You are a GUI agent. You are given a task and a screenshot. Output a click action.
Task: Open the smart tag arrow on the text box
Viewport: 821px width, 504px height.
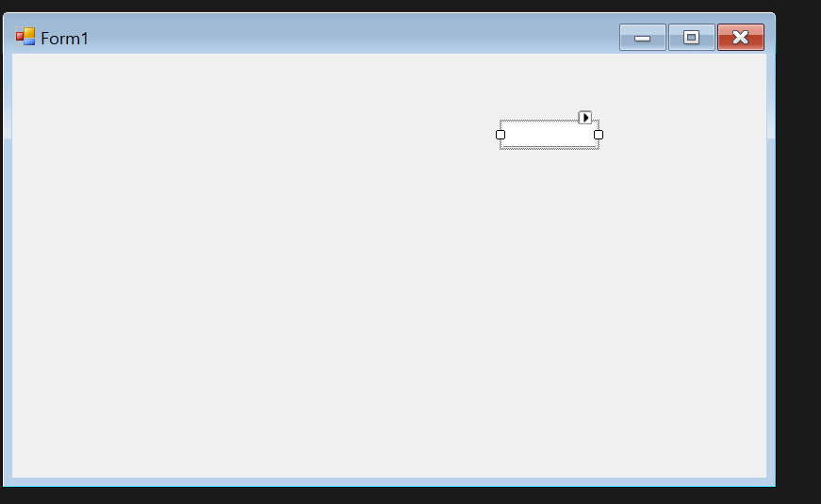coord(584,117)
